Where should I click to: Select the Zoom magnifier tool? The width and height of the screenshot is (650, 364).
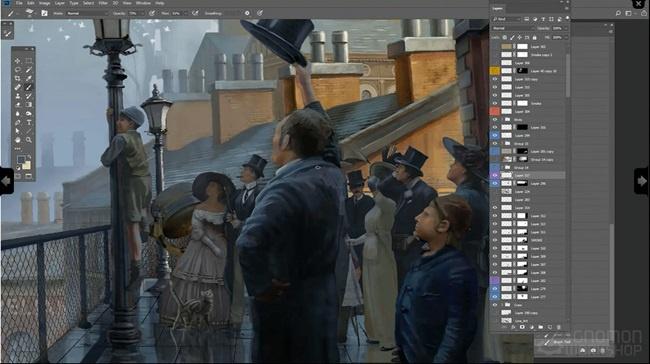click(x=29, y=140)
